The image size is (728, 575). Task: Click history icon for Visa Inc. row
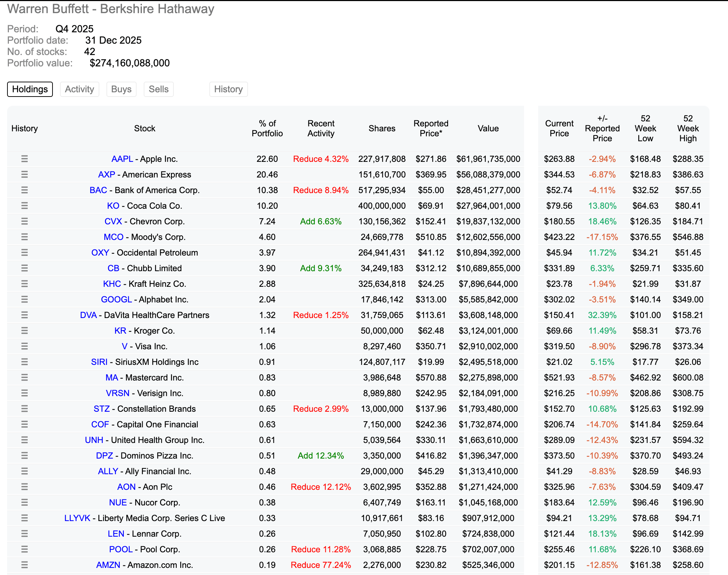pos(24,346)
